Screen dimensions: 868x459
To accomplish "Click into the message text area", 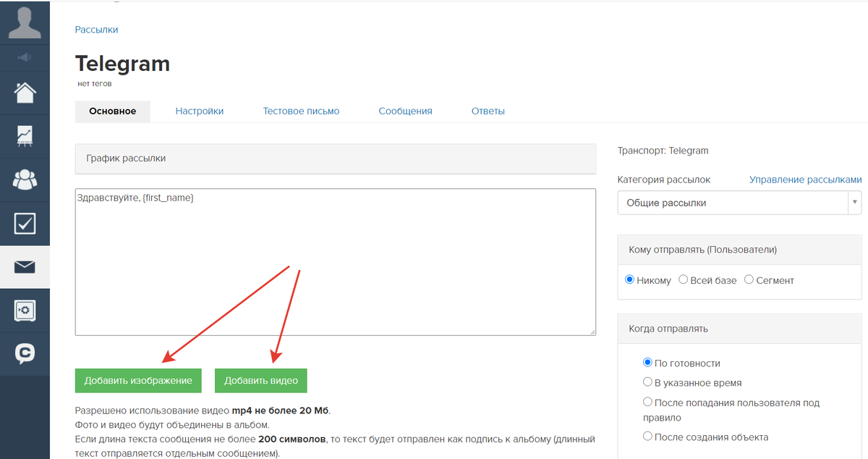I will [x=335, y=262].
